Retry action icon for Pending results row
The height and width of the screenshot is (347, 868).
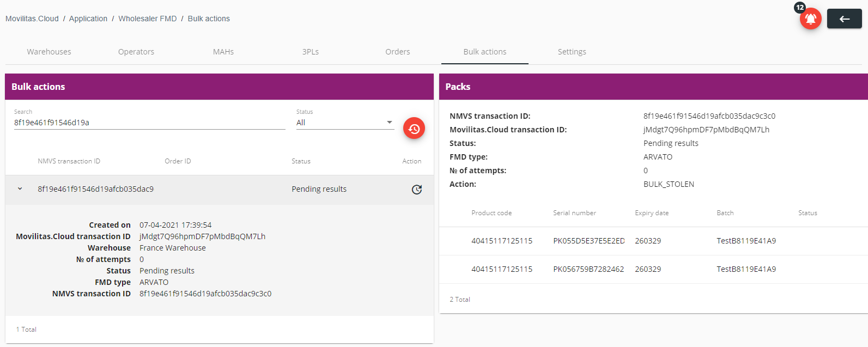tap(417, 190)
